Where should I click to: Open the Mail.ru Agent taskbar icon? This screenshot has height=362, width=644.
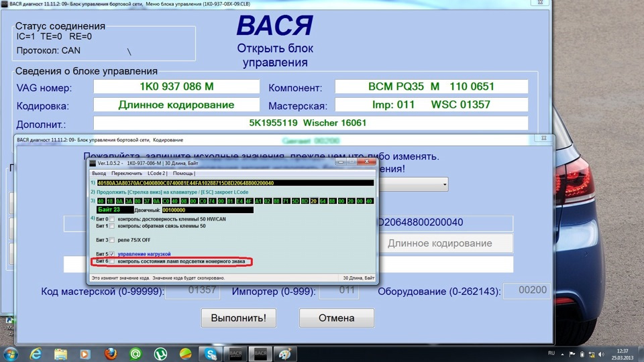click(136, 353)
